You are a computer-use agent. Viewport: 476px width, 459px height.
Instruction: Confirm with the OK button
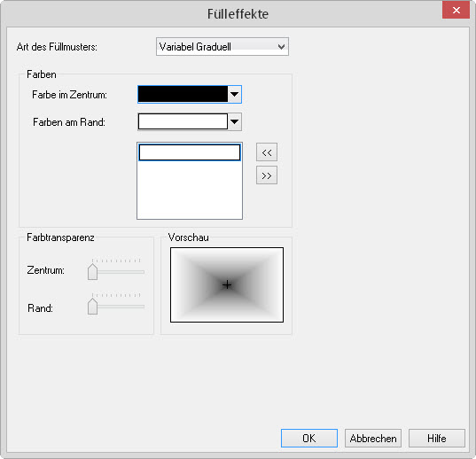click(x=309, y=438)
